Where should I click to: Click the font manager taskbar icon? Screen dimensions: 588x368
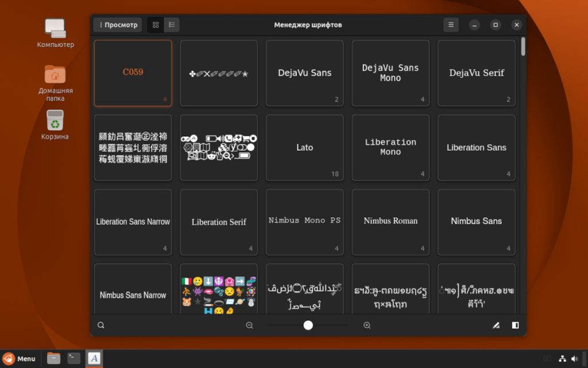pos(94,358)
